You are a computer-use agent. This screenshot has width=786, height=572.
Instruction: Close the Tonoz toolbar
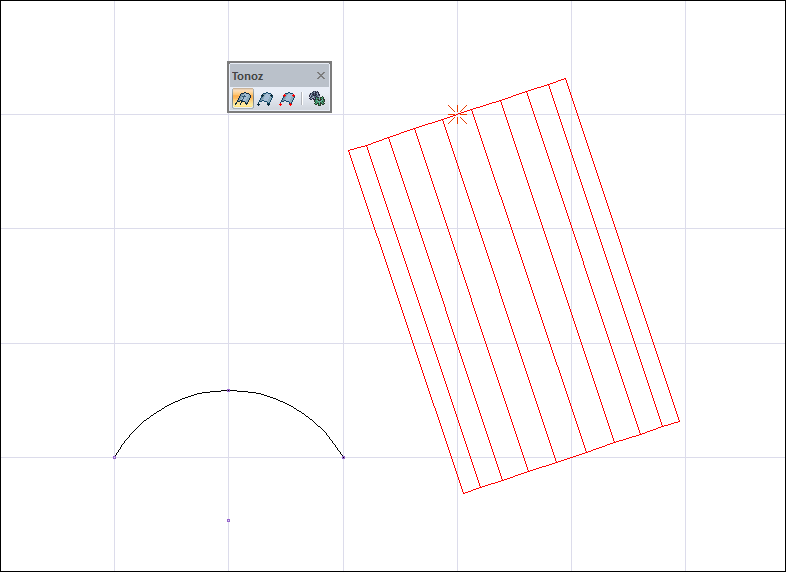click(x=321, y=76)
